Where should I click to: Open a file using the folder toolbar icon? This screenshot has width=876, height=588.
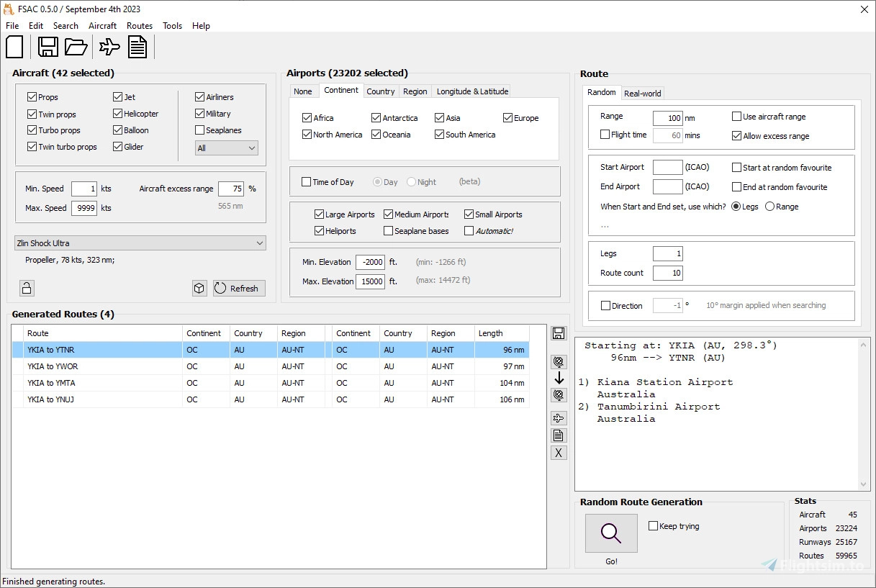[76, 46]
